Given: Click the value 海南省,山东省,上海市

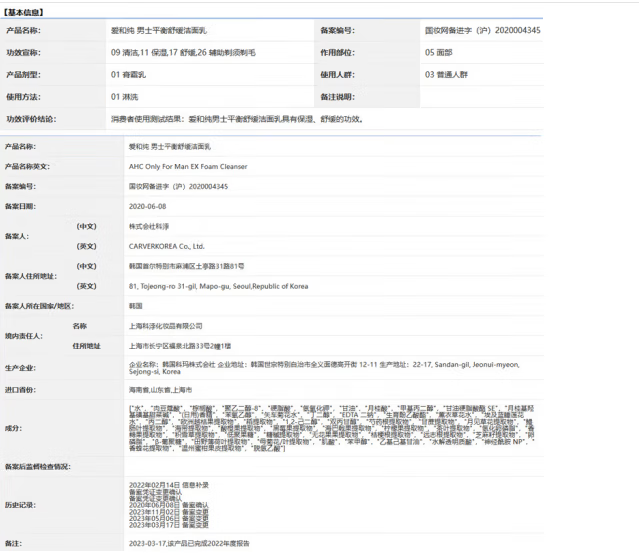Looking at the screenshot, I should [x=161, y=390].
